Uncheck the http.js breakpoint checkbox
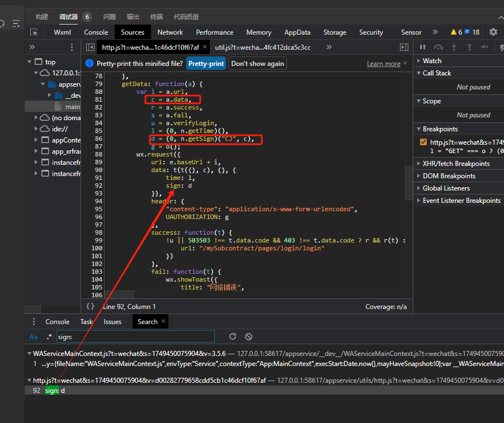 (423, 142)
